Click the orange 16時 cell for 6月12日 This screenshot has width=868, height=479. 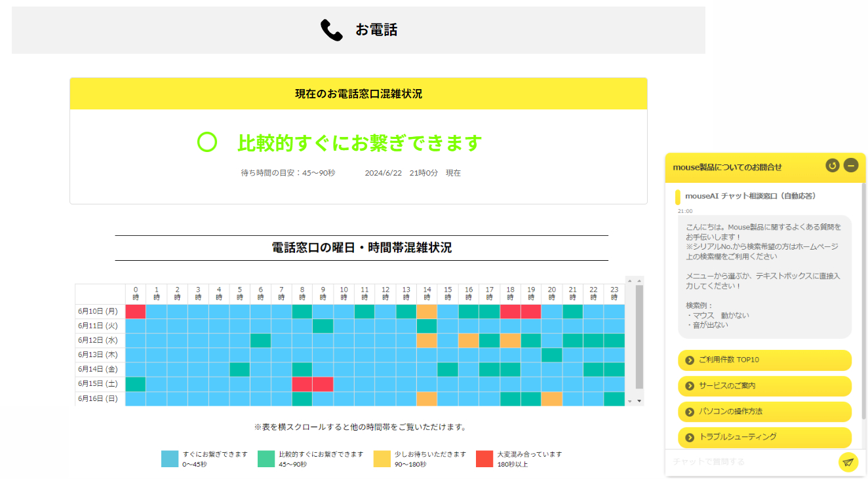468,340
